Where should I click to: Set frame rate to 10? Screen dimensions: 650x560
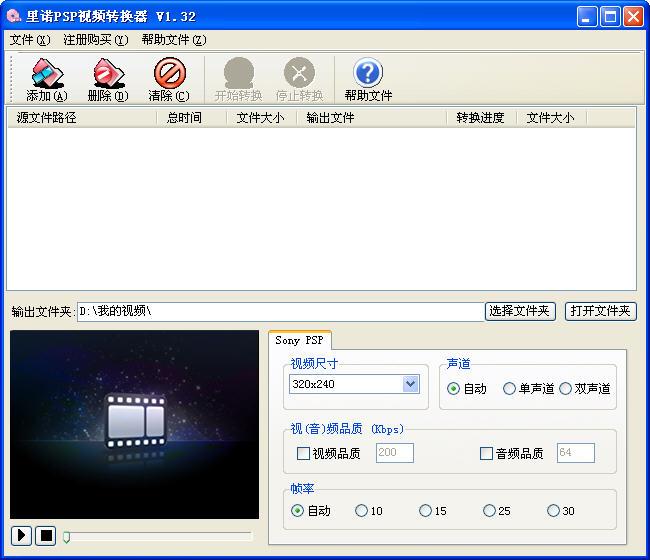pyautogui.click(x=361, y=511)
